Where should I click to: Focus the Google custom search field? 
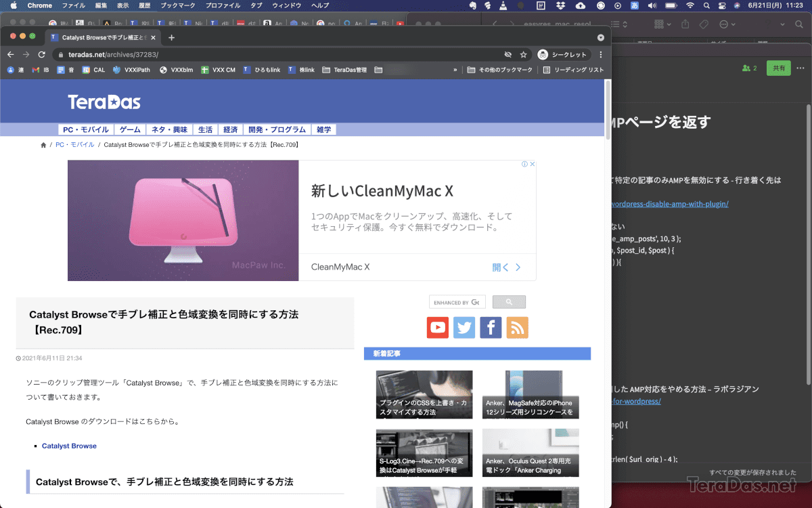457,302
